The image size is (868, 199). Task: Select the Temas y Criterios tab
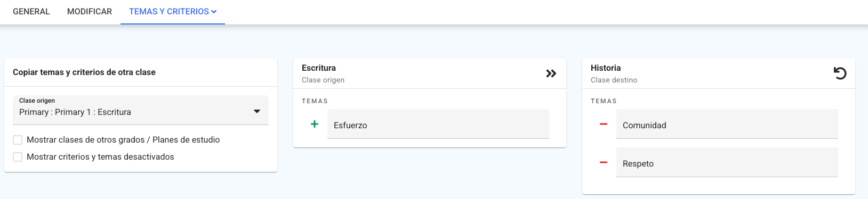pos(173,12)
